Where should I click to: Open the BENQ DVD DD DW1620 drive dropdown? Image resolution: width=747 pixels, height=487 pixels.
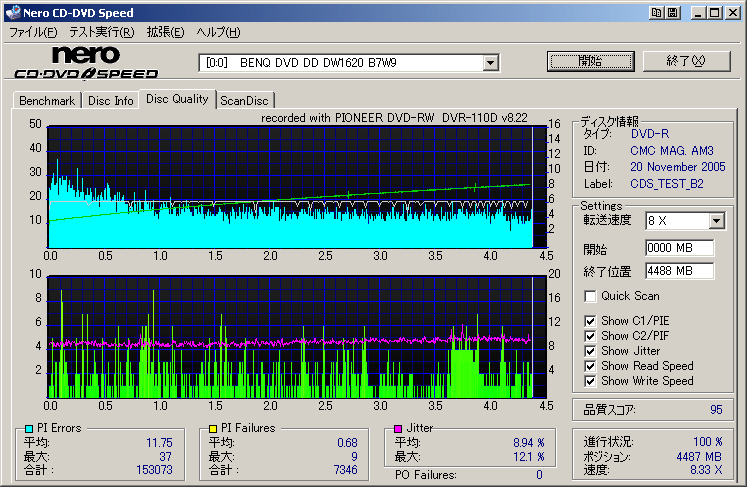click(x=490, y=63)
